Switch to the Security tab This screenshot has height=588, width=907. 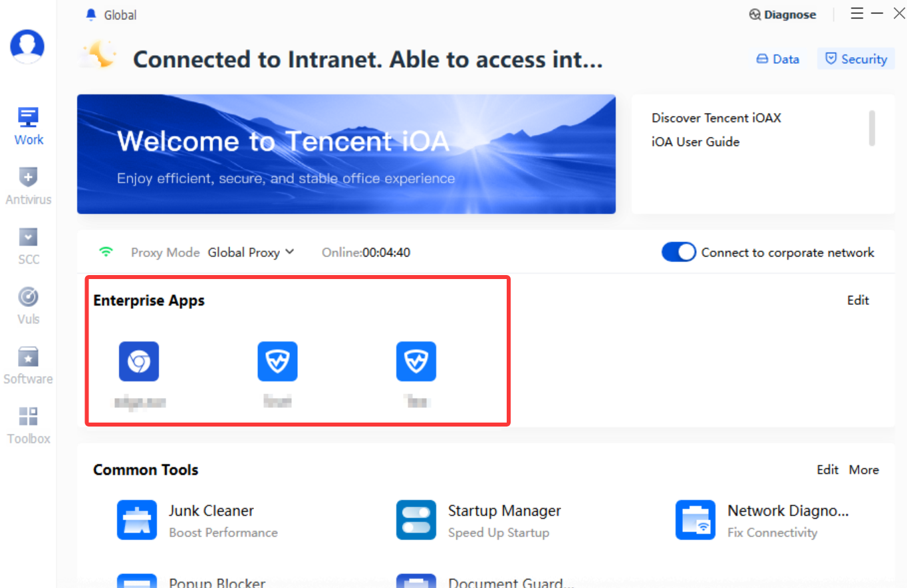pos(856,59)
